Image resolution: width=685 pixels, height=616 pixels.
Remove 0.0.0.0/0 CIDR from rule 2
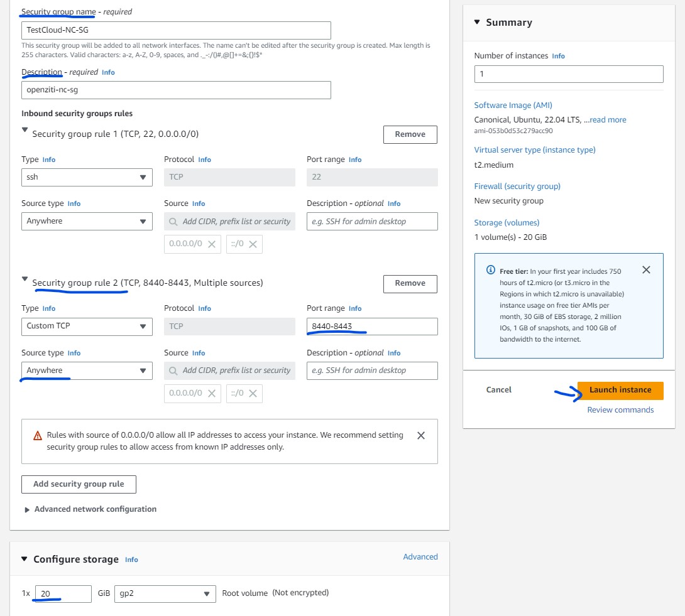pos(212,394)
